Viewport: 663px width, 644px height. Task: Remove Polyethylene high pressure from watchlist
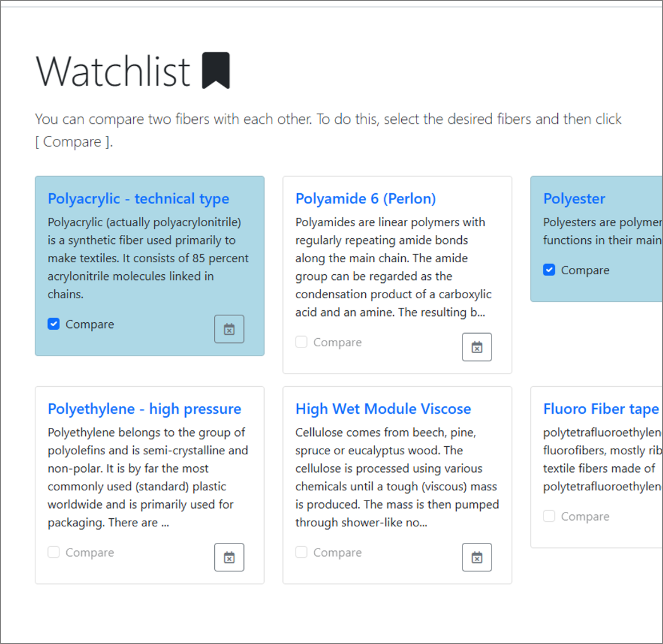pos(229,557)
